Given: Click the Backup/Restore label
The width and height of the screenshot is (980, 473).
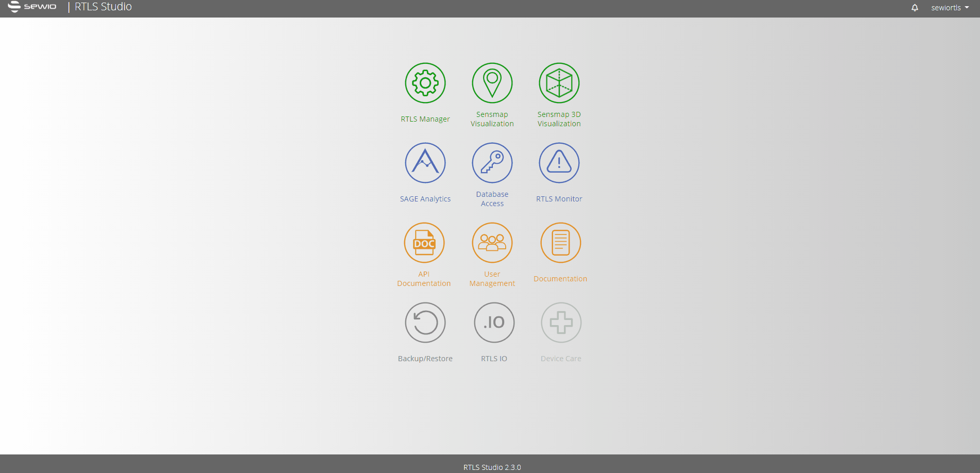Looking at the screenshot, I should [425, 359].
